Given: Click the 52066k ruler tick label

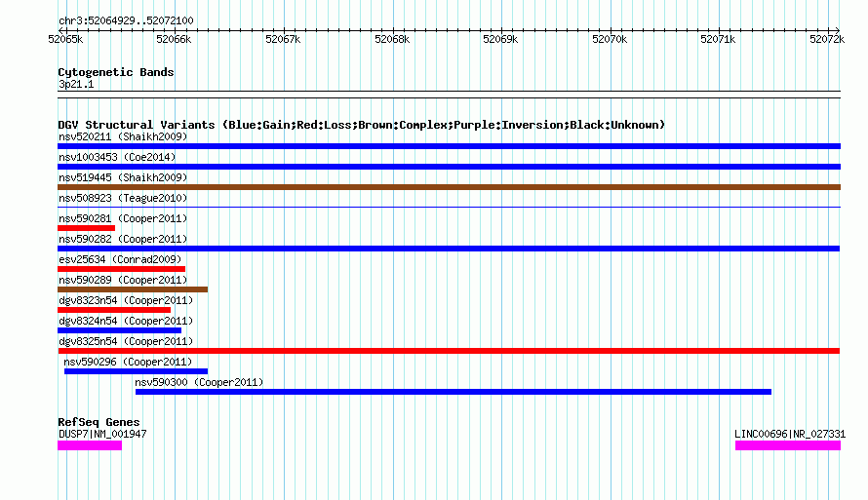Looking at the screenshot, I should (x=174, y=39).
